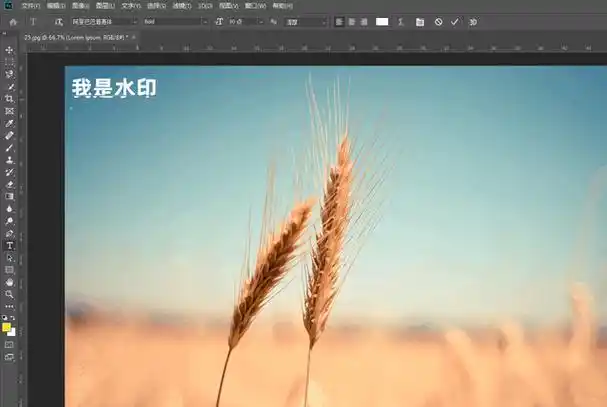
Task: Open the Type tool preset picker
Action: (33, 22)
